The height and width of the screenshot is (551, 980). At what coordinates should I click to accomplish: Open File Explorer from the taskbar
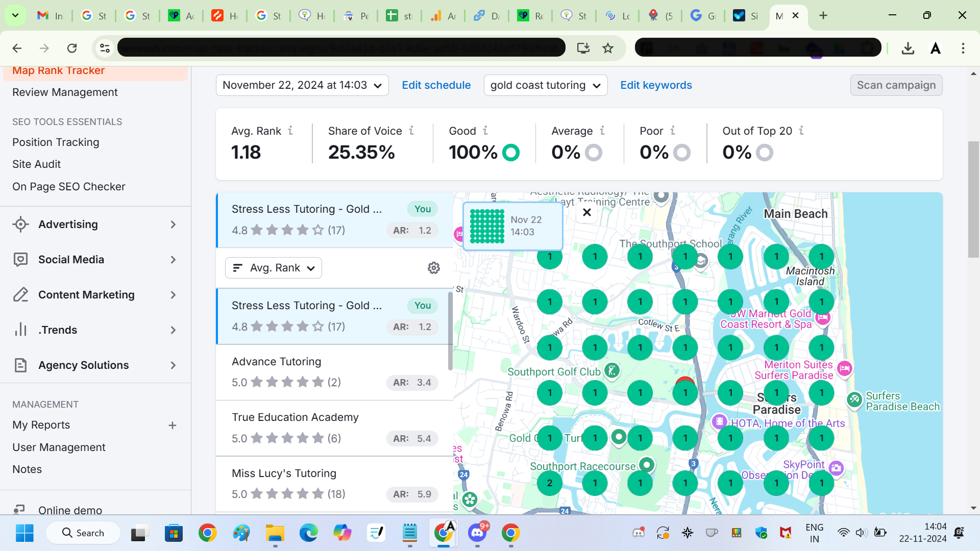pos(275,533)
